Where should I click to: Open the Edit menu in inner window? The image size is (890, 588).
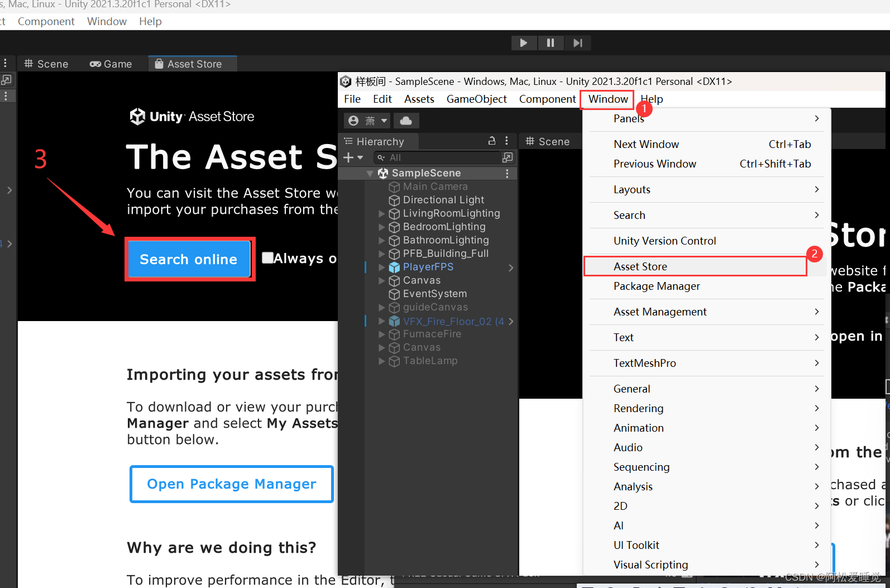[x=382, y=99]
